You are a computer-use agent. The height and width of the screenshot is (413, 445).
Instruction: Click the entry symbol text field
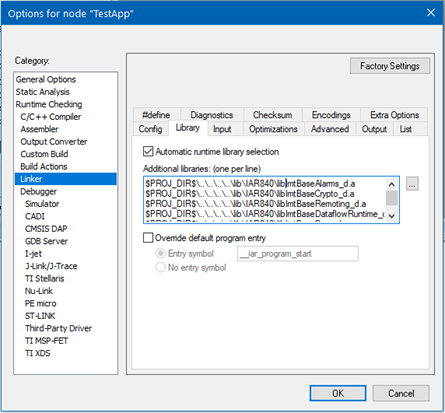tap(298, 254)
